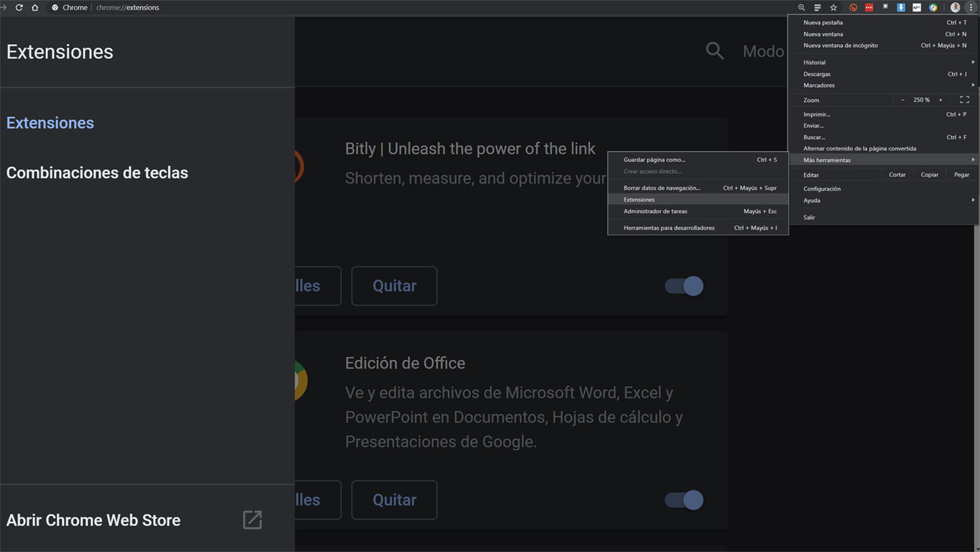Screen dimensions: 980x552
Task: Turn off the Edición de Office toggle
Action: pyautogui.click(x=684, y=500)
